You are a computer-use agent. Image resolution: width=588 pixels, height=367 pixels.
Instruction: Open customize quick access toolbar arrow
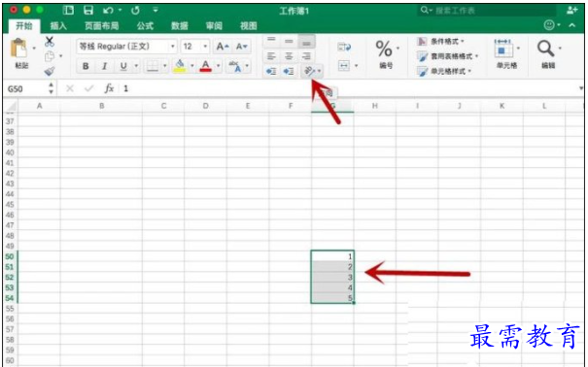click(156, 10)
